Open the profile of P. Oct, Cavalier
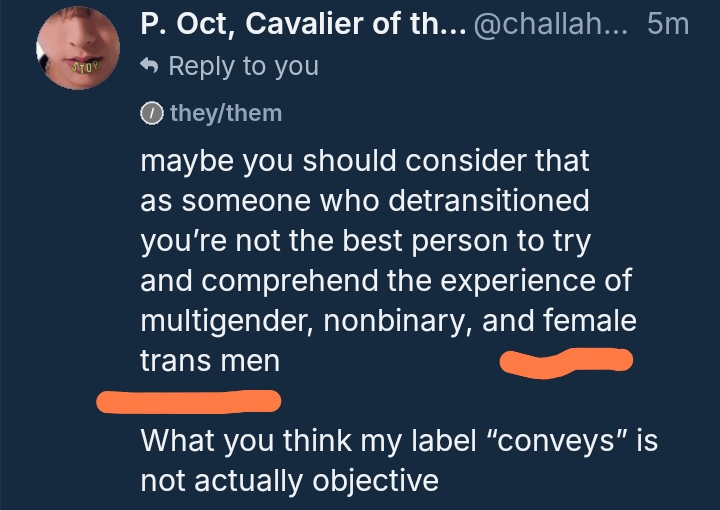Screen dimensions: 720x510 coord(297,24)
